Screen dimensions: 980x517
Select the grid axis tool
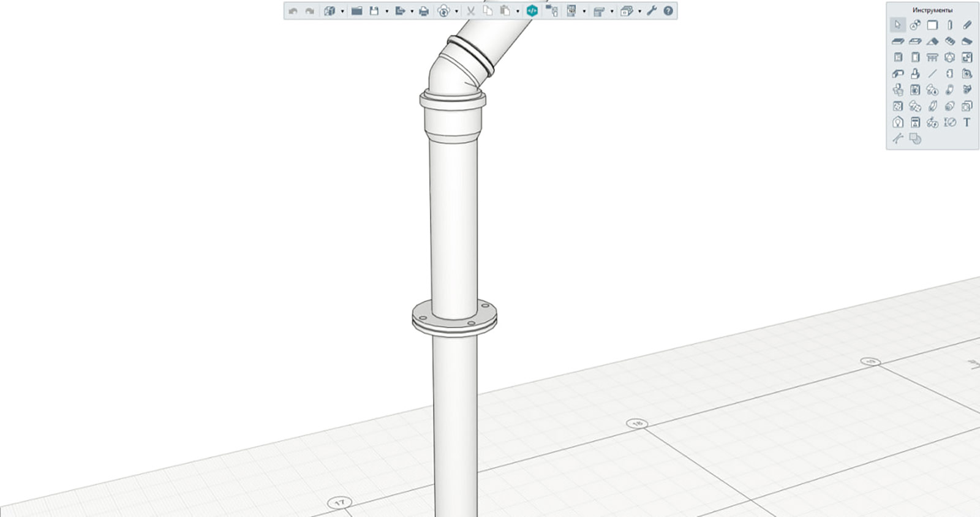tap(915, 25)
